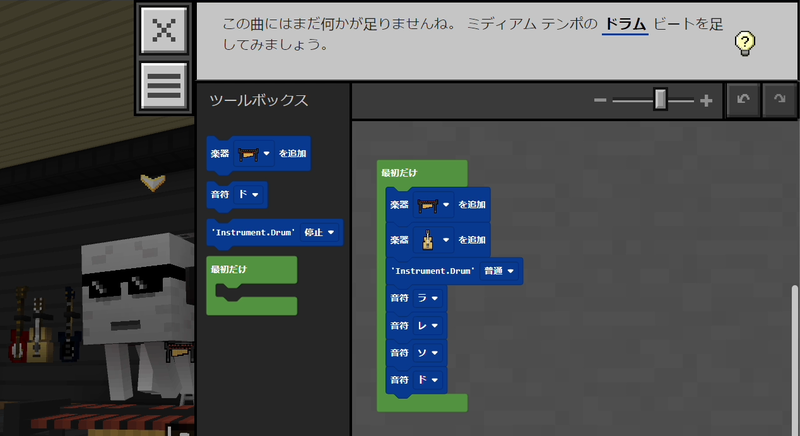The image size is (800, 436).
Task: Click the xylophone icon in workspace 楽器 block
Action: (427, 206)
